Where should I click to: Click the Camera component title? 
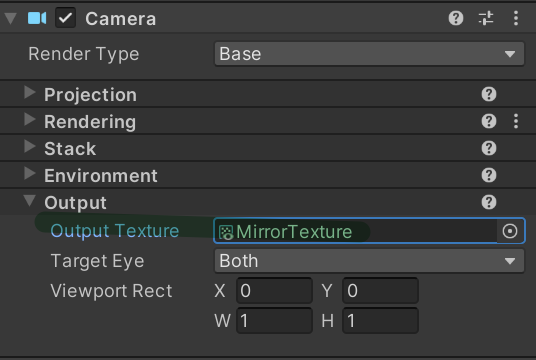point(121,18)
